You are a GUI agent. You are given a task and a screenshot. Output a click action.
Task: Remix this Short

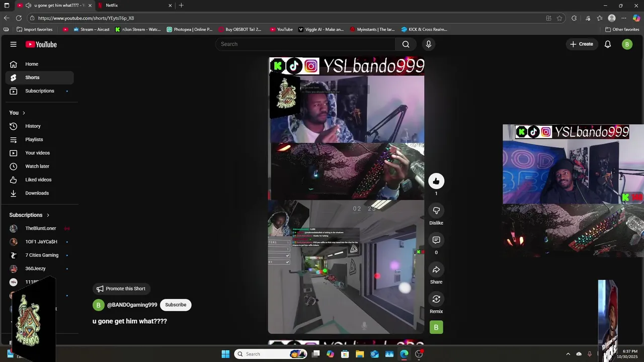pos(436,299)
